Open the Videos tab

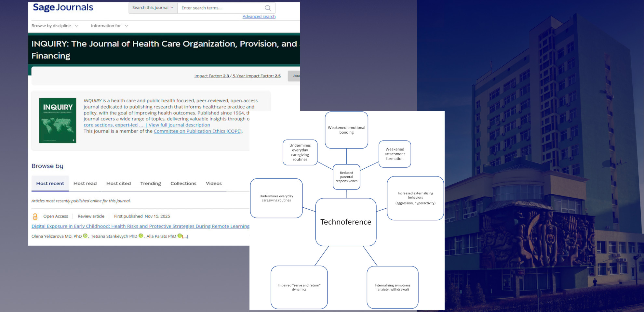click(214, 184)
